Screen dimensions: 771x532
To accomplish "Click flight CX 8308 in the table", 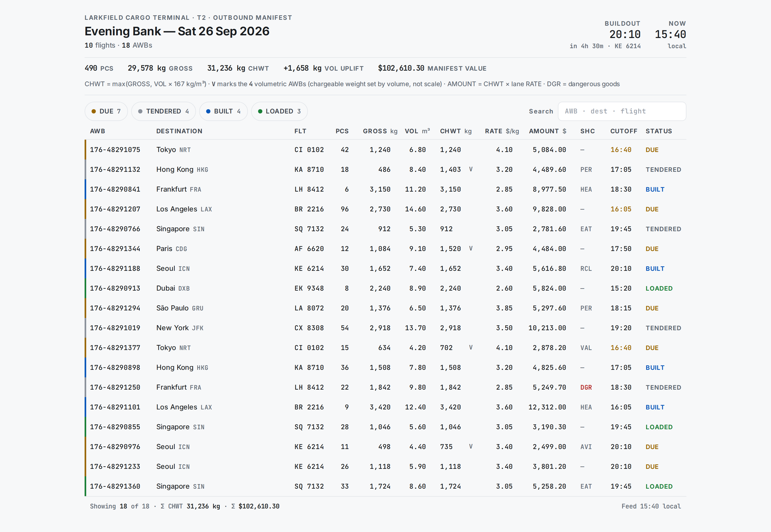I will (x=309, y=328).
